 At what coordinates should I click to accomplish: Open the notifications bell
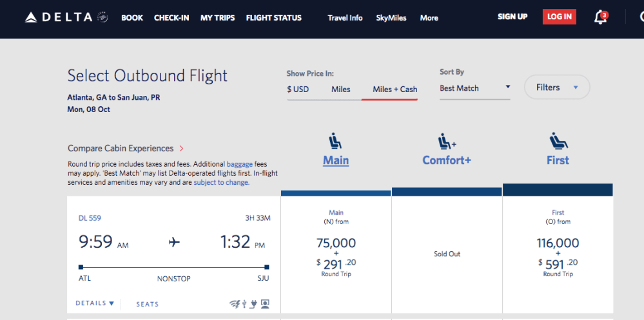(x=600, y=17)
